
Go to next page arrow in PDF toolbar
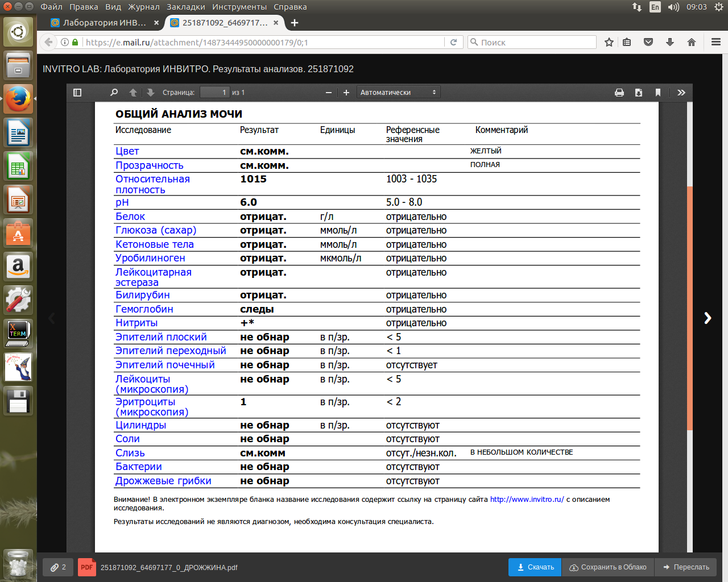[150, 93]
